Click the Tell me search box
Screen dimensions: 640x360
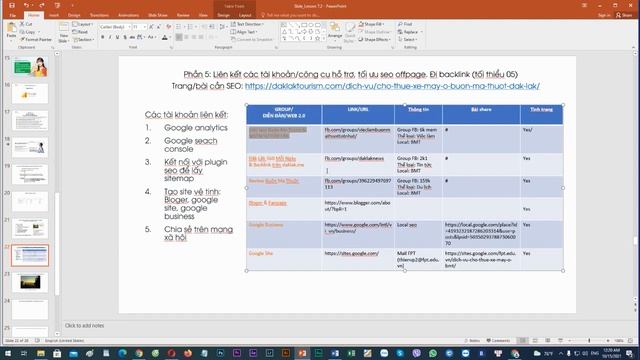[x=291, y=15]
